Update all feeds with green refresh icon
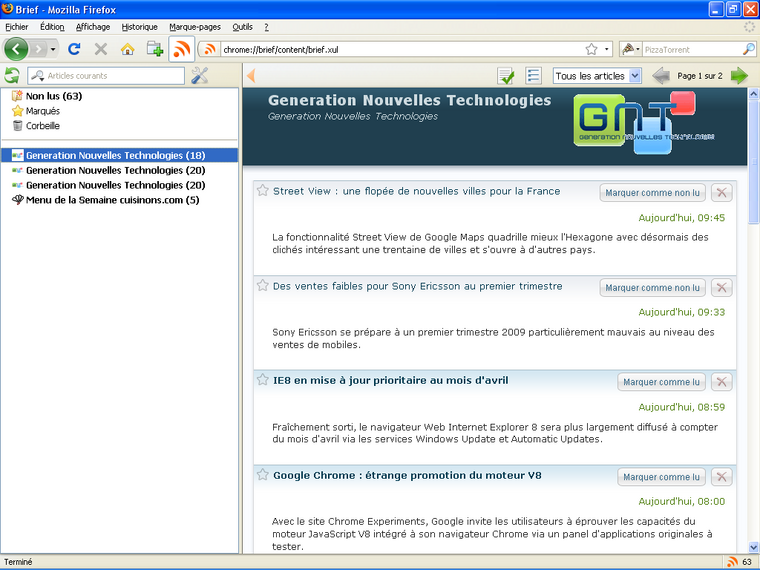This screenshot has width=760, height=570. (x=12, y=76)
